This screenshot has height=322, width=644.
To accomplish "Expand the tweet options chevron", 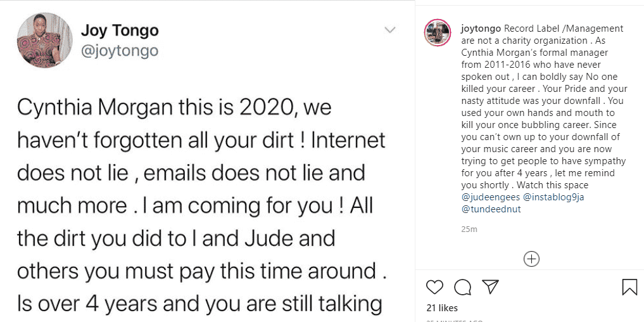I will (390, 30).
